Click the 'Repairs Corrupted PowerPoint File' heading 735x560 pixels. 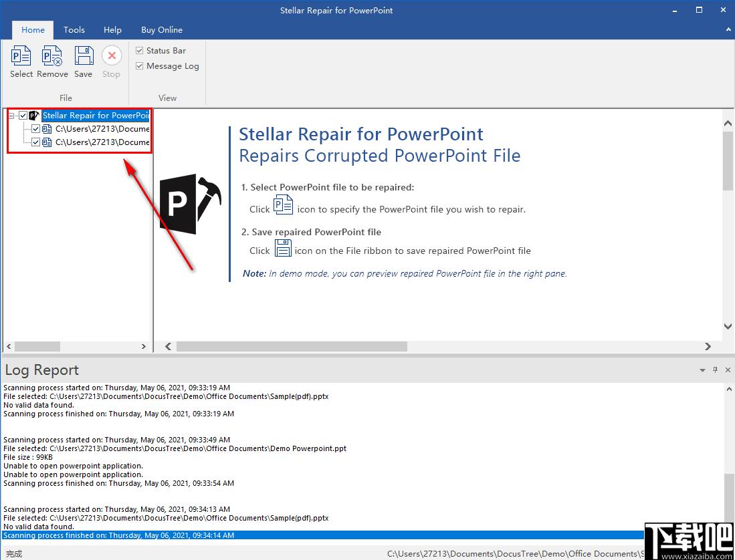click(380, 156)
